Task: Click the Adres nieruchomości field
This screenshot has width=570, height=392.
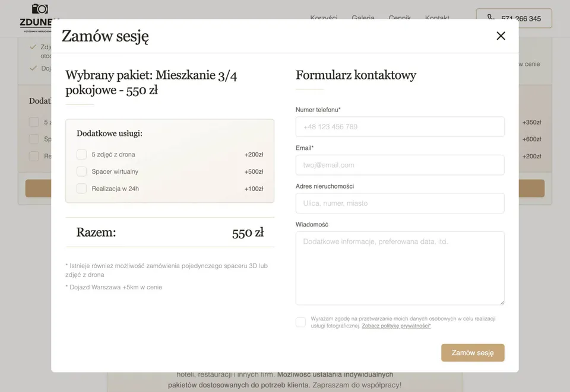Action: tap(400, 203)
